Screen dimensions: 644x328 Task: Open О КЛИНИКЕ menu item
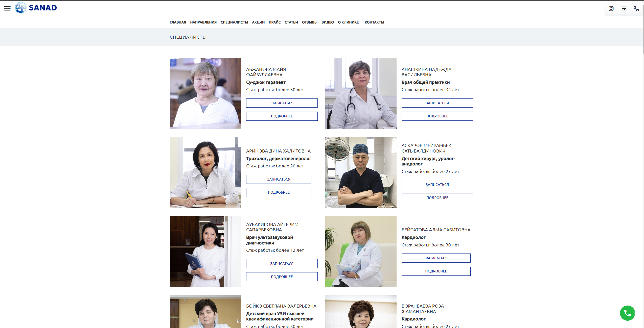348,22
